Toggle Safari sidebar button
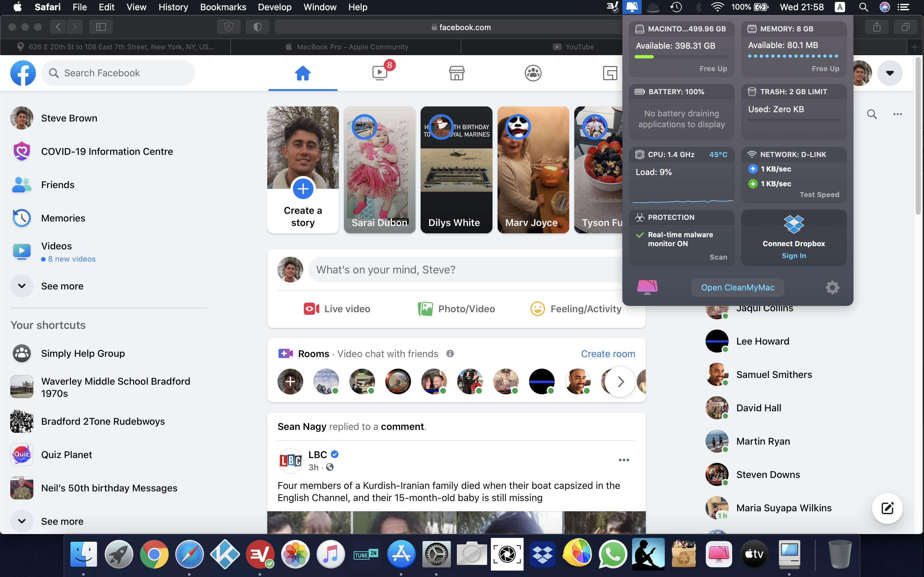The width and height of the screenshot is (924, 577). pyautogui.click(x=101, y=27)
